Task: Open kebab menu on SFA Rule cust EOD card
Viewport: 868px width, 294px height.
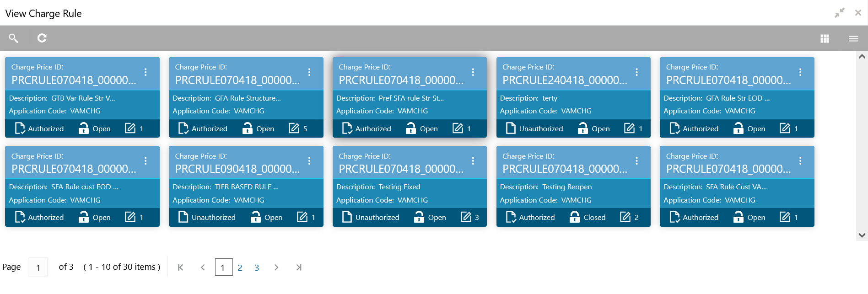Action: [x=146, y=161]
